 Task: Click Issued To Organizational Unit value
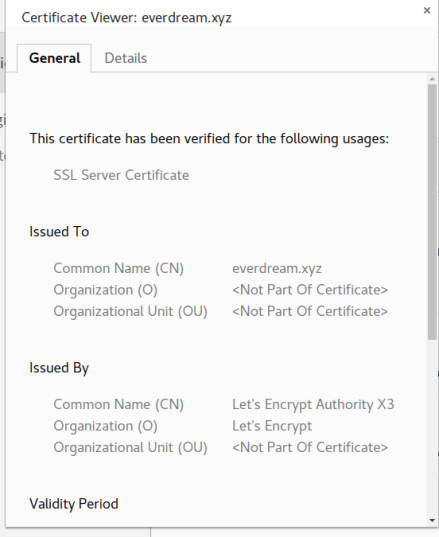coord(310,311)
